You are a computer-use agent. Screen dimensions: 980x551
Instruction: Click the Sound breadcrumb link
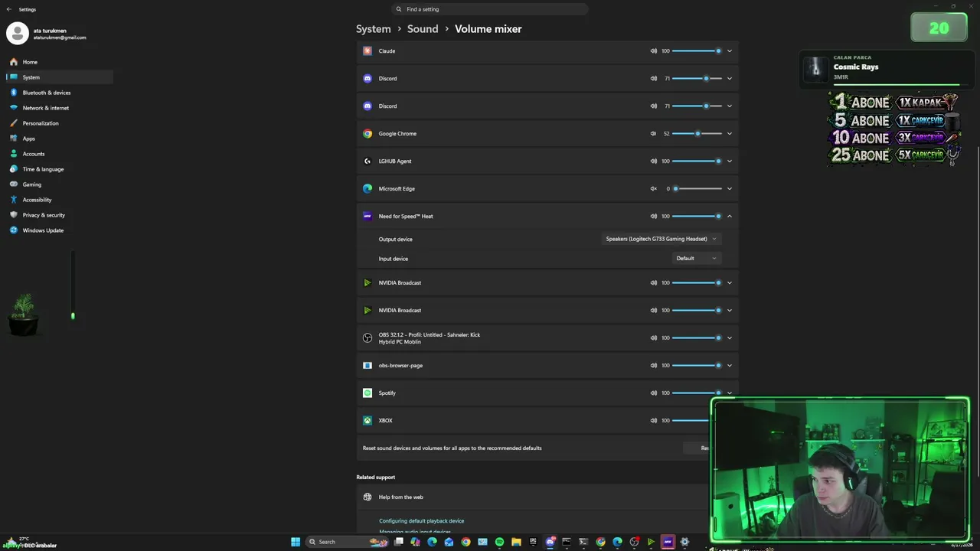[423, 29]
